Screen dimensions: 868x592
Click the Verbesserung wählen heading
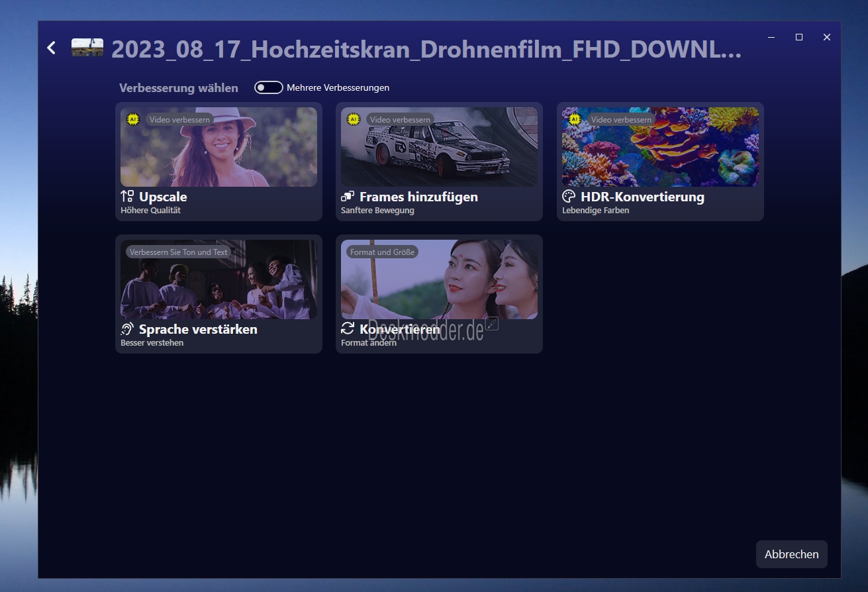179,88
